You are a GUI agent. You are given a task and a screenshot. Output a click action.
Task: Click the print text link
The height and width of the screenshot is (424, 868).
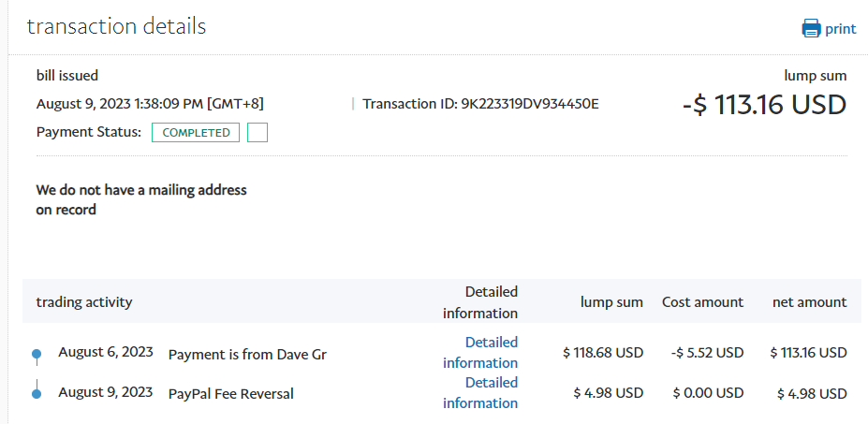840,29
